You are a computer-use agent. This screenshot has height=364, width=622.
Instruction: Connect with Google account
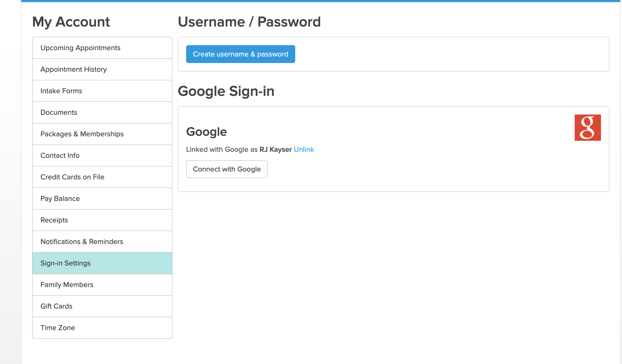pos(227,169)
